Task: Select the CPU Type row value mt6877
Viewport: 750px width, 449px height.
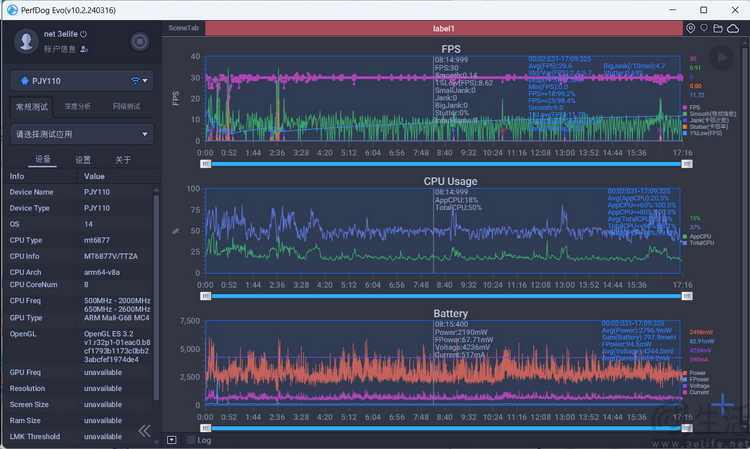Action: pyautogui.click(x=97, y=240)
